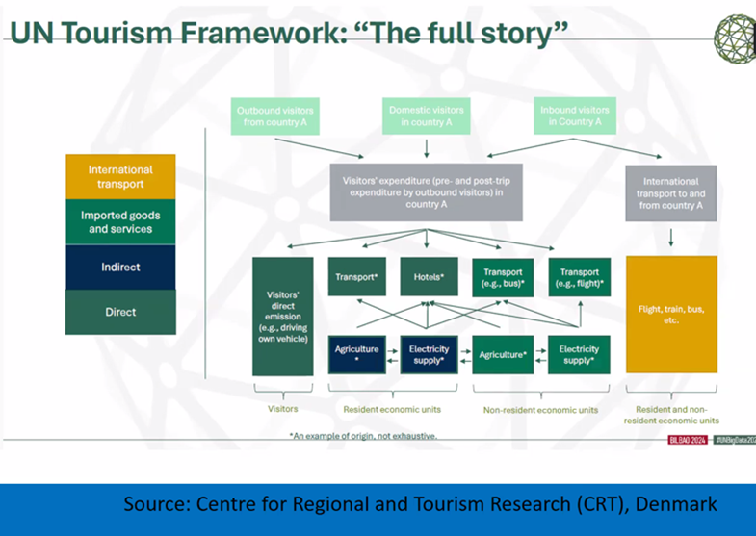The image size is (756, 536).
Task: Select the Hotels* box
Action: coord(429,277)
